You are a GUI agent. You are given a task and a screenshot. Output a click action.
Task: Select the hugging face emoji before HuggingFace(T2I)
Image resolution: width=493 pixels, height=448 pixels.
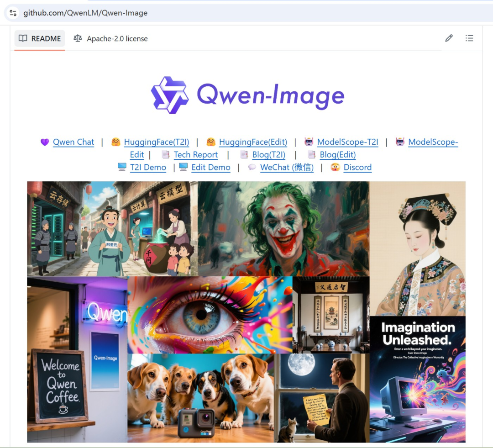tap(116, 142)
